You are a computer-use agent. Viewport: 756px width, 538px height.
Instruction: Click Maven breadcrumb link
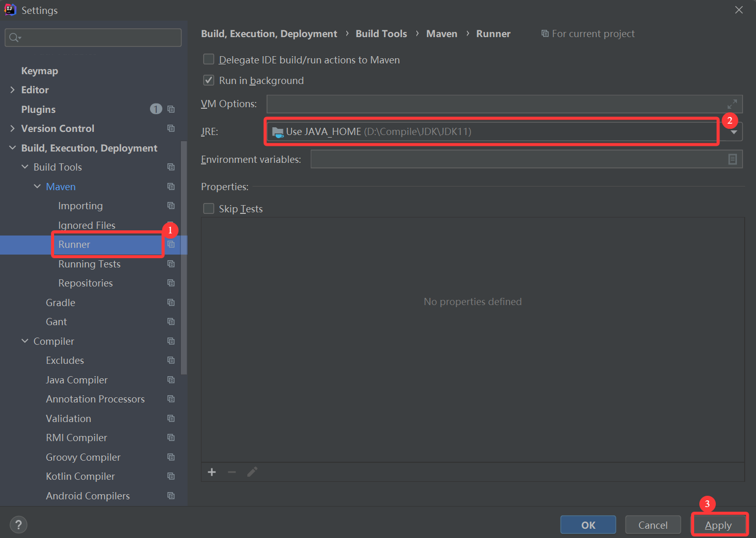point(442,33)
